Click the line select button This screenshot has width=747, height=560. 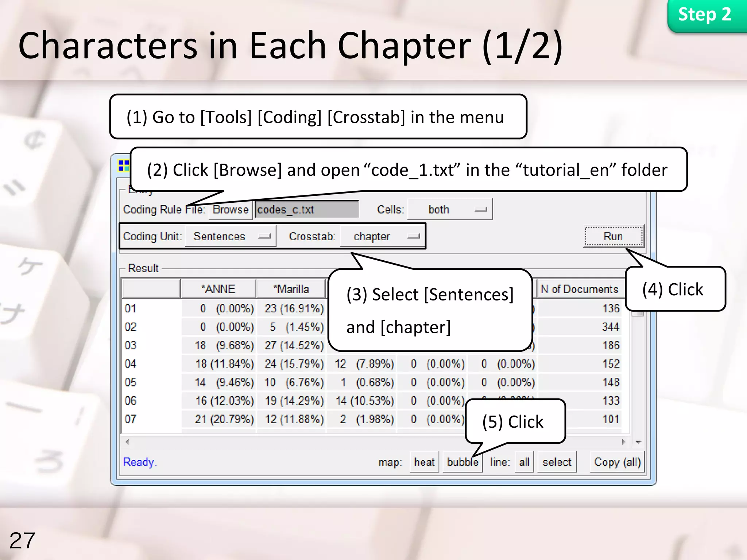click(x=557, y=462)
